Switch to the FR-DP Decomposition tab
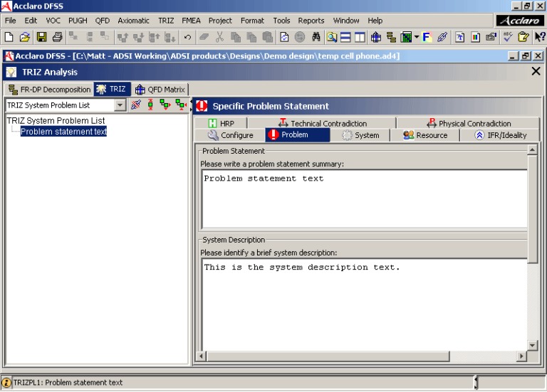This screenshot has width=547, height=392. tap(49, 90)
